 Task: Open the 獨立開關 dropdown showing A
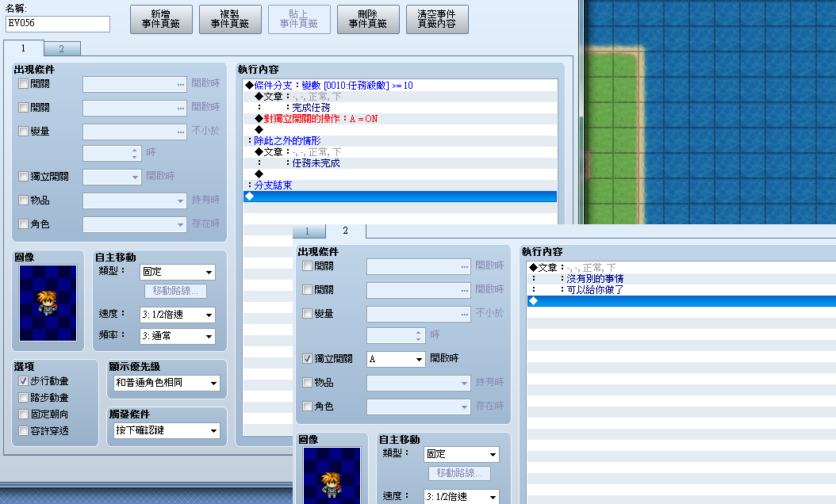tap(396, 359)
